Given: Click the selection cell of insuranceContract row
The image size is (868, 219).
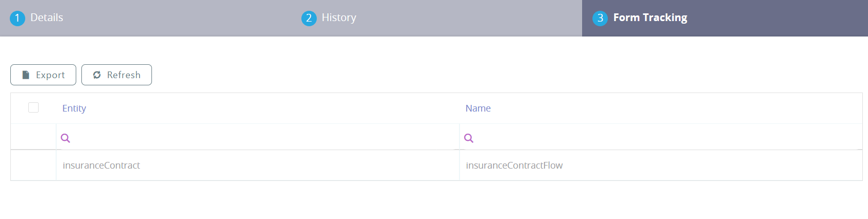Looking at the screenshot, I should [33, 166].
